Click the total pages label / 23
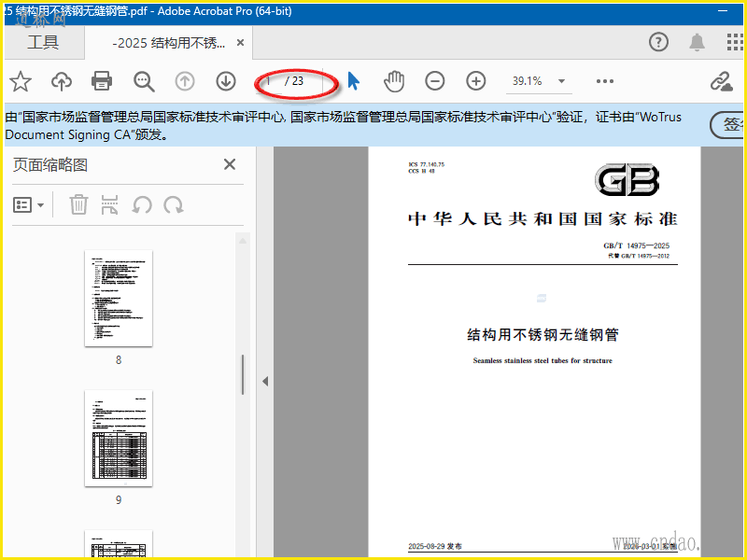Screen dimensions: 747x560 tap(294, 81)
